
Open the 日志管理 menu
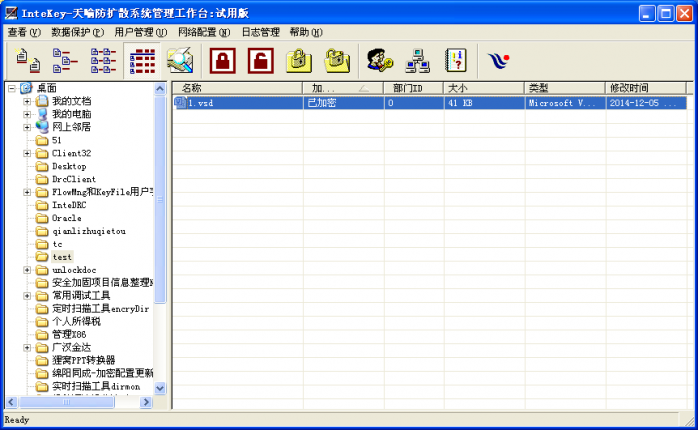[x=260, y=32]
